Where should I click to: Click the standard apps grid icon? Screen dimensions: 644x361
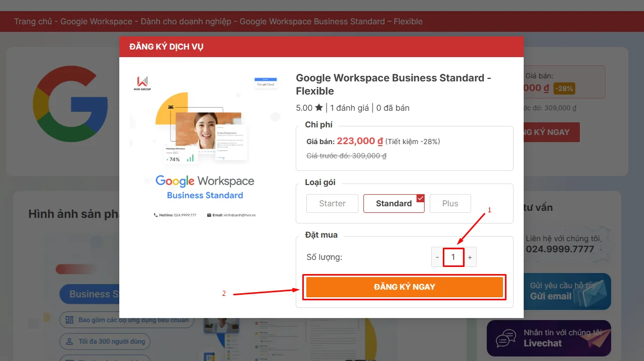click(68, 320)
